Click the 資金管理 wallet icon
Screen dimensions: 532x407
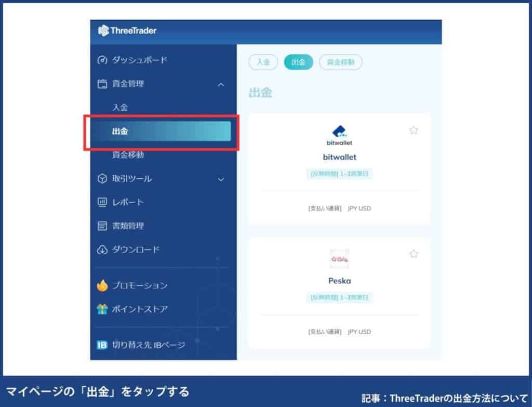click(102, 84)
